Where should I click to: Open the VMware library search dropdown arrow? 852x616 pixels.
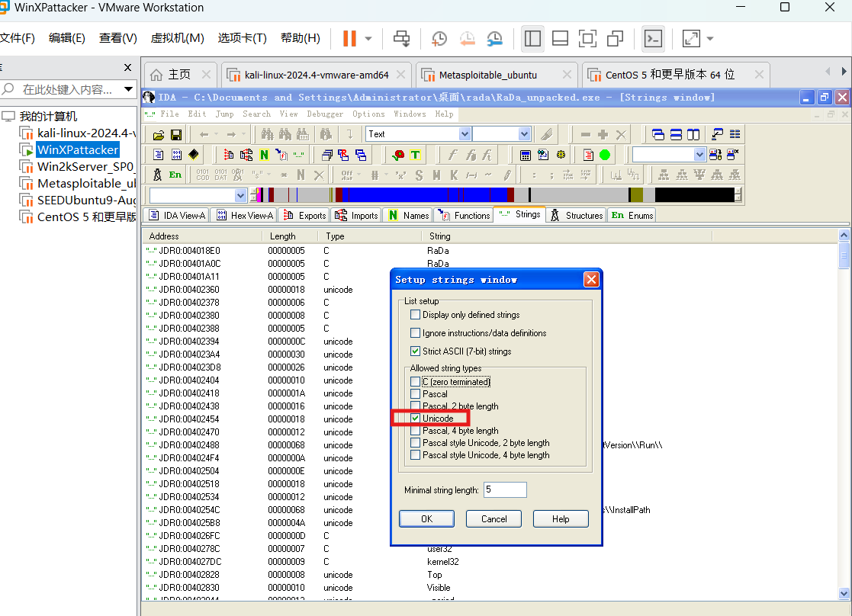(x=128, y=89)
